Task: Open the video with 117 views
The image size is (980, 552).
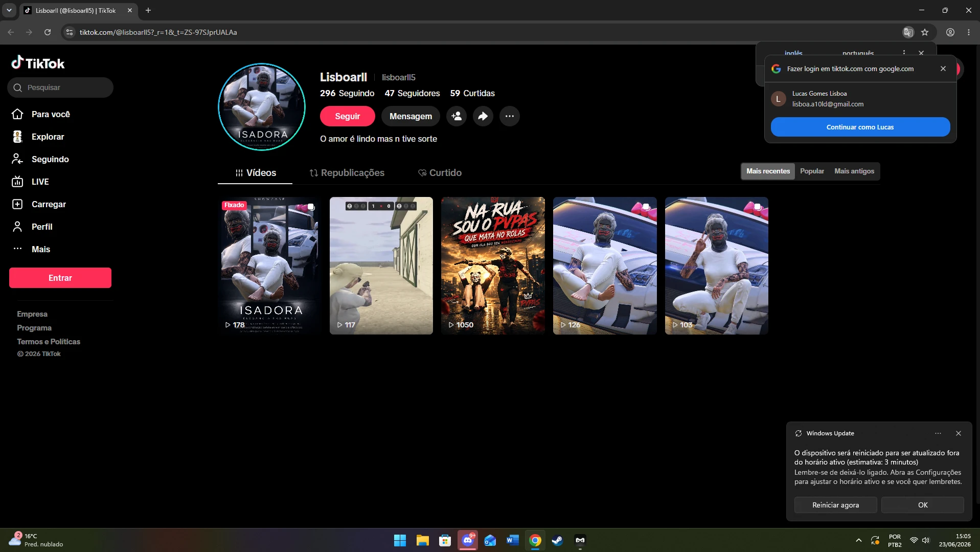Action: pyautogui.click(x=381, y=266)
